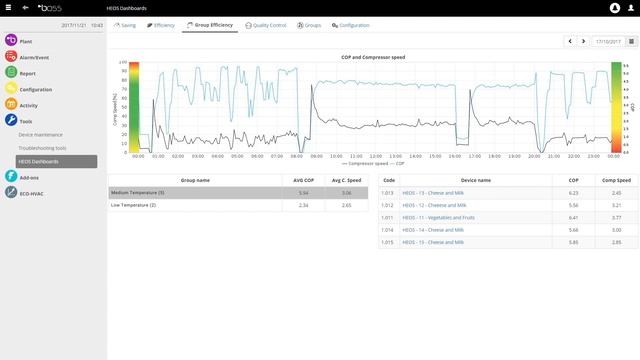This screenshot has width=640, height=360.
Task: Click the Plant menu label
Action: [26, 42]
